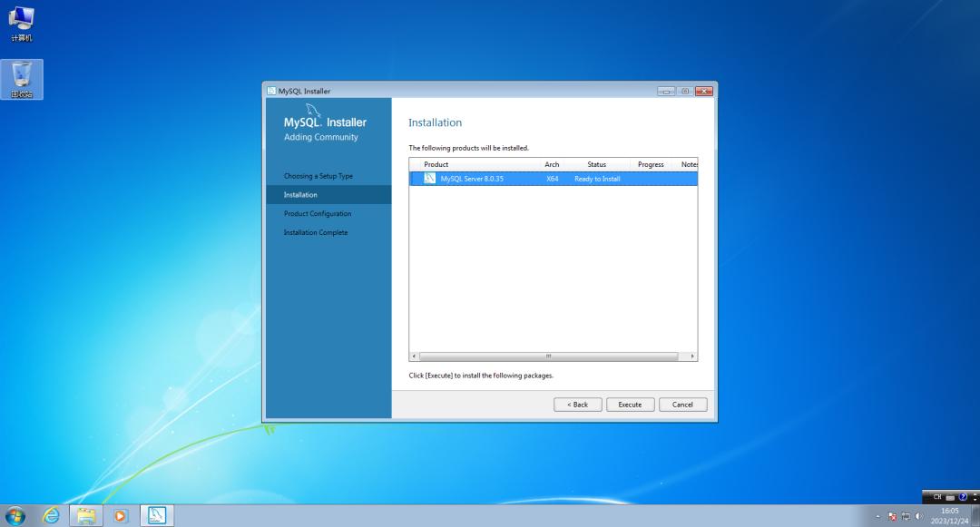Click the language bar help icon
Image resolution: width=980 pixels, height=527 pixels.
pos(963,497)
